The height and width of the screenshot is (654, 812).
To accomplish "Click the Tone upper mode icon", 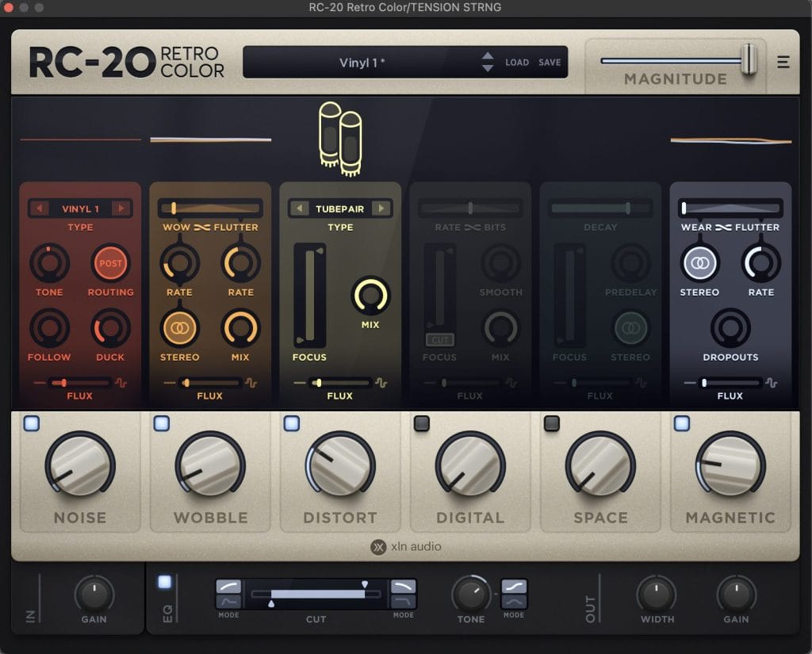I will pos(514,587).
